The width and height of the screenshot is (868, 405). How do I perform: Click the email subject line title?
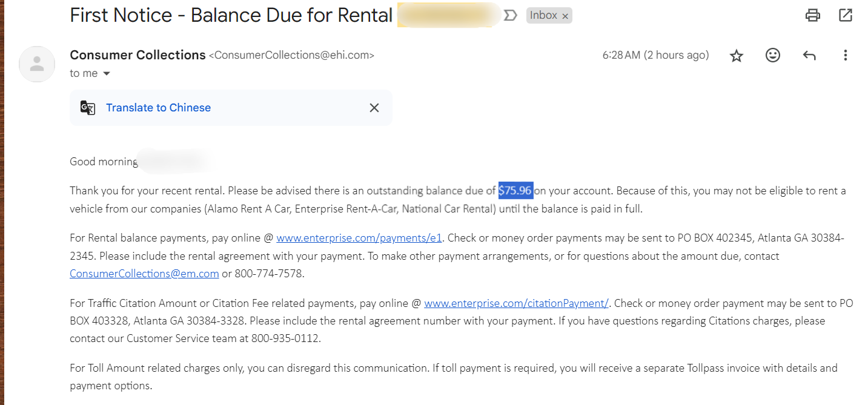coord(231,16)
